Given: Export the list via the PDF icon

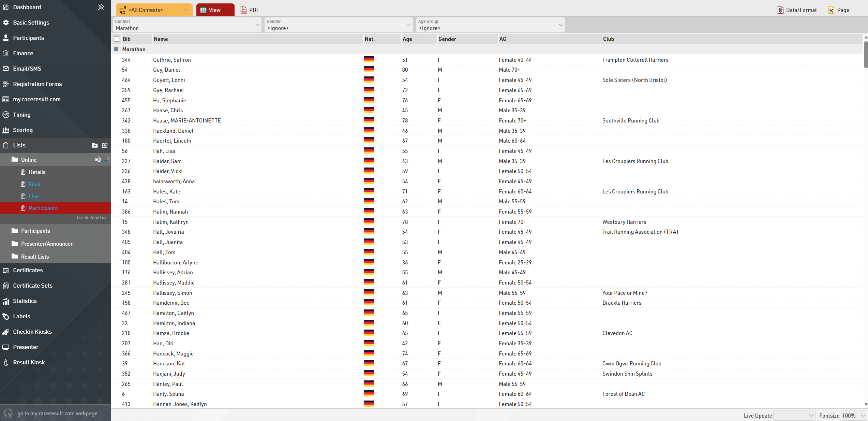Looking at the screenshot, I should 243,10.
